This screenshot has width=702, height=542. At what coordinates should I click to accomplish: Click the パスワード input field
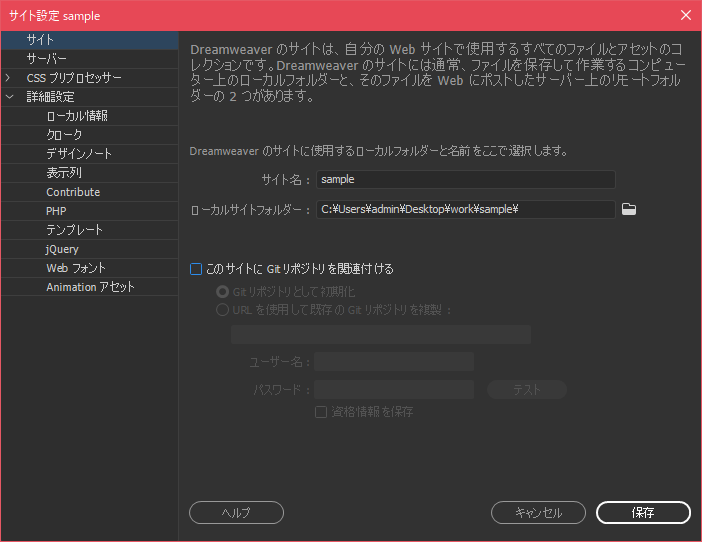click(x=394, y=389)
